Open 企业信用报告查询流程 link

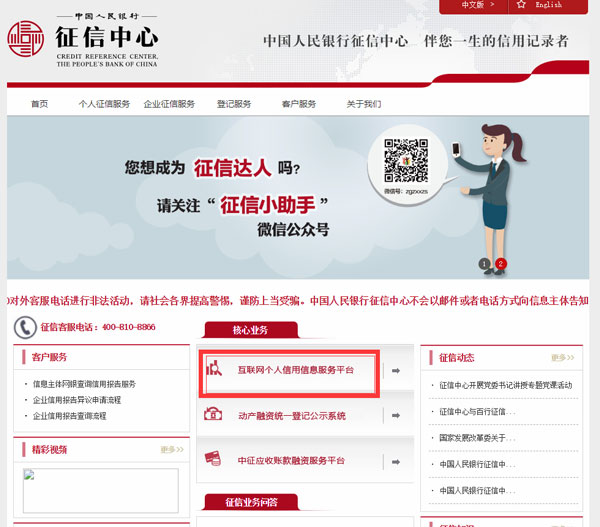pyautogui.click(x=70, y=415)
